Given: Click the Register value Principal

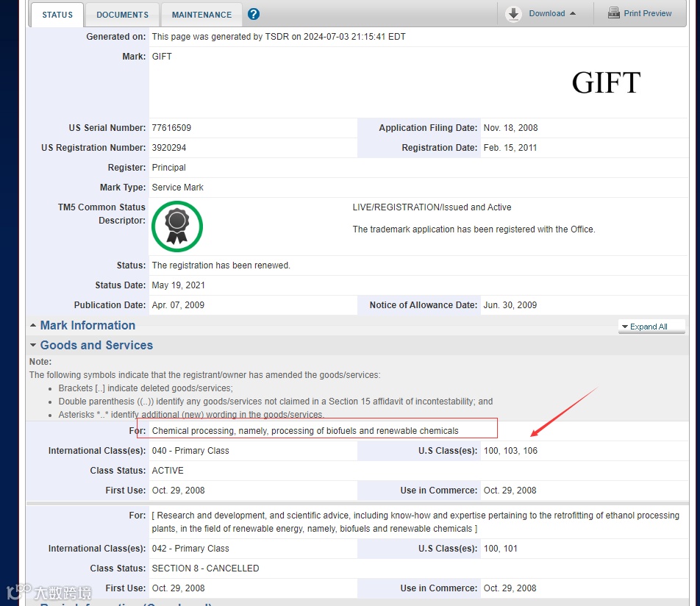Looking at the screenshot, I should click(x=169, y=168).
